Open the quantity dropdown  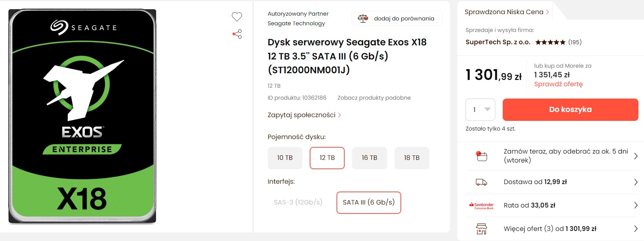pos(480,110)
